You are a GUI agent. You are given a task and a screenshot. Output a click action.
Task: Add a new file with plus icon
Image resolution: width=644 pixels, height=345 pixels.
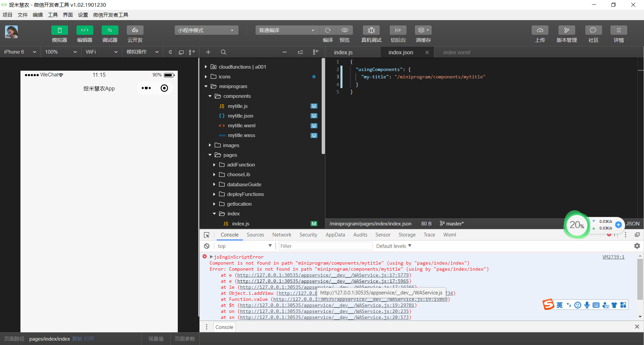click(x=208, y=52)
